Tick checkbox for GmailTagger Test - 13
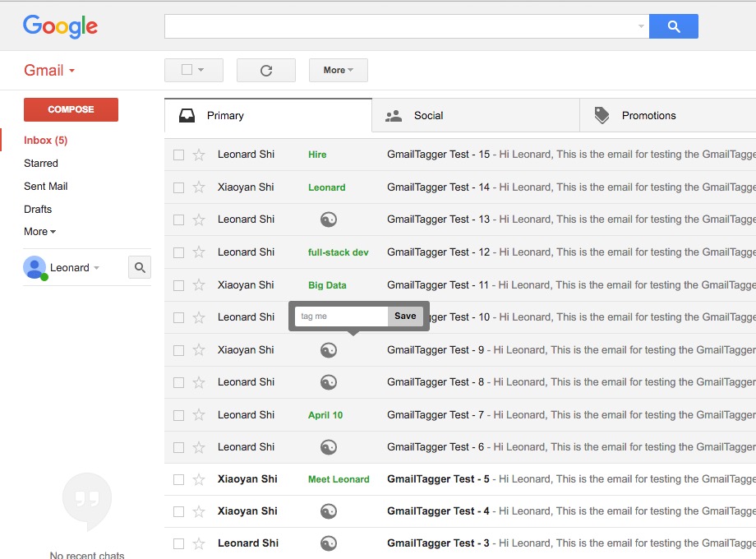The height and width of the screenshot is (559, 756). pos(179,220)
